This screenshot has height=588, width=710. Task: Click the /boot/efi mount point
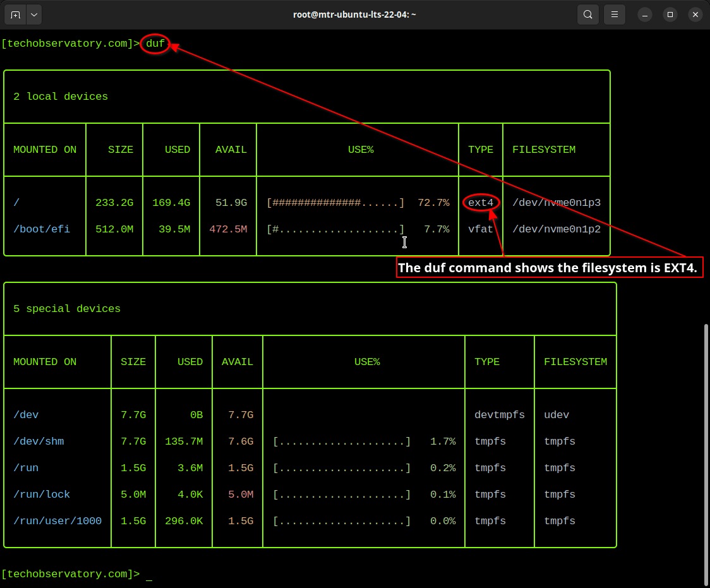42,229
